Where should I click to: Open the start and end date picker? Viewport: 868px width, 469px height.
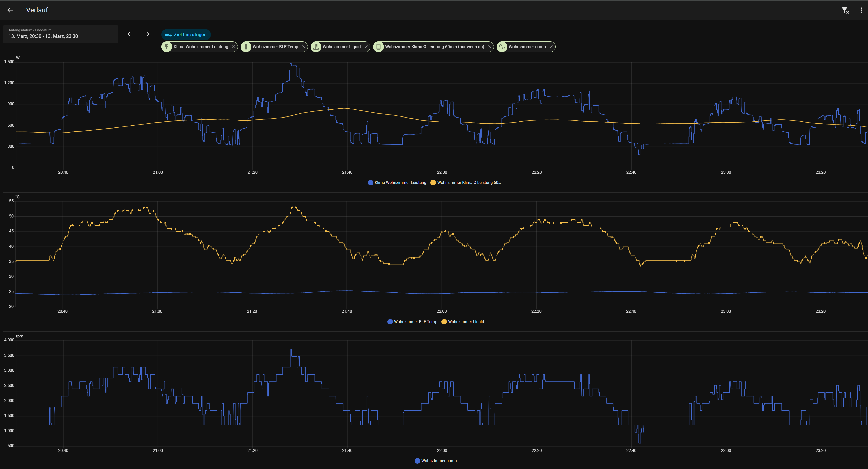pyautogui.click(x=61, y=34)
